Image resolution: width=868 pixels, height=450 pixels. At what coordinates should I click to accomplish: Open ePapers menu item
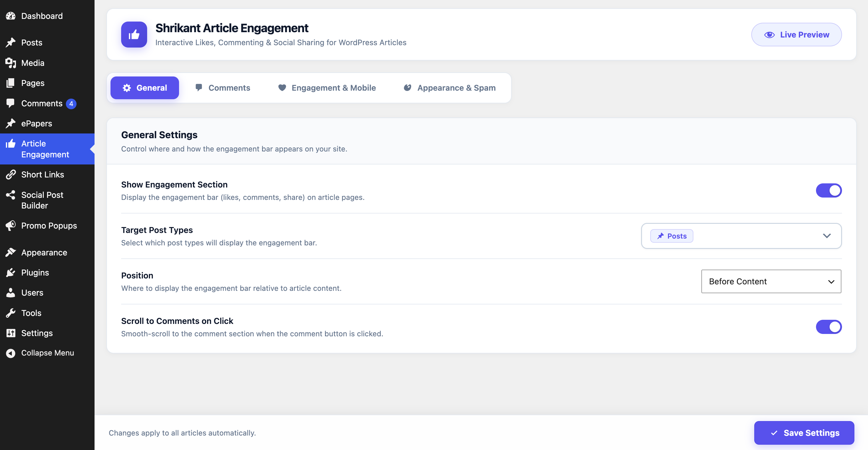pyautogui.click(x=47, y=123)
